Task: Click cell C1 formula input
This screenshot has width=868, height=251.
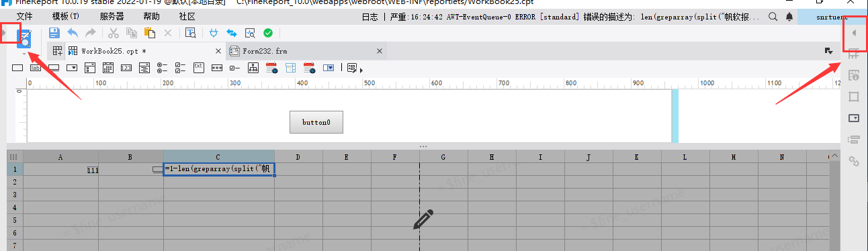Action: pyautogui.click(x=219, y=169)
